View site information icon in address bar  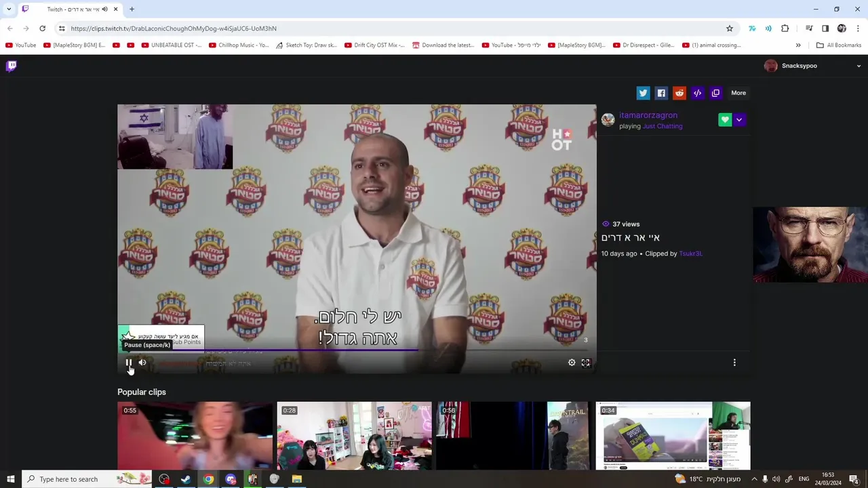62,28
